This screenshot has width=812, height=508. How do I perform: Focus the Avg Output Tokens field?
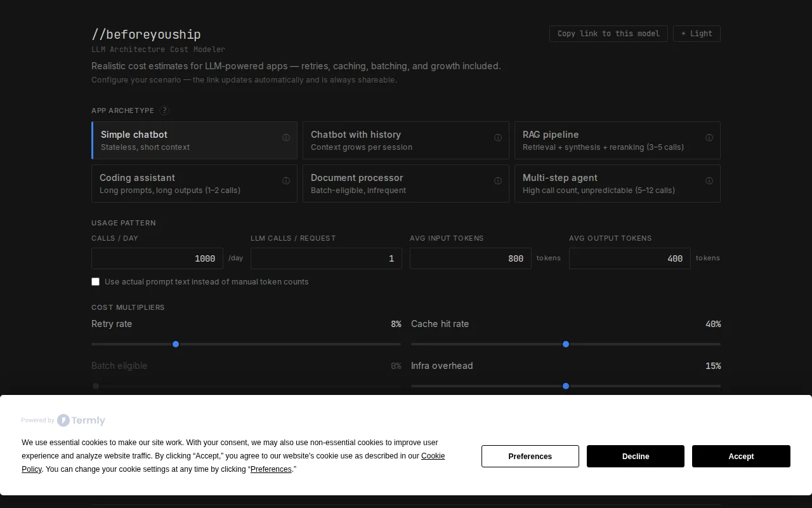[630, 258]
